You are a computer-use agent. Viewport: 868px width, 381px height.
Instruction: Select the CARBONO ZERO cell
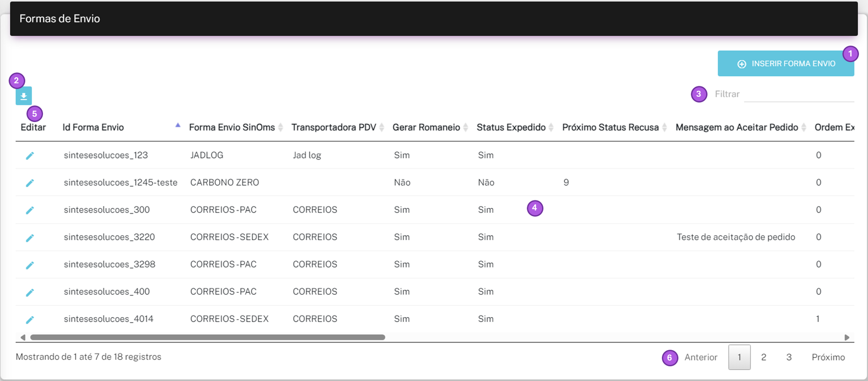[x=224, y=182]
